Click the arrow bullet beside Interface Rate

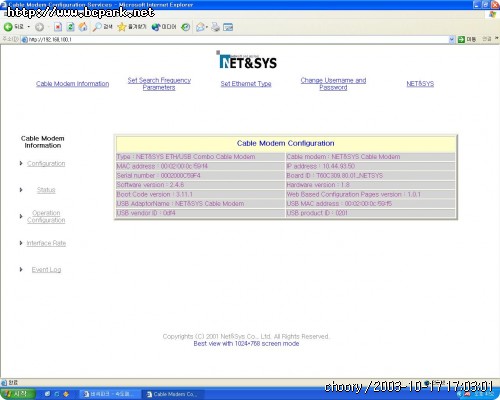(x=21, y=243)
